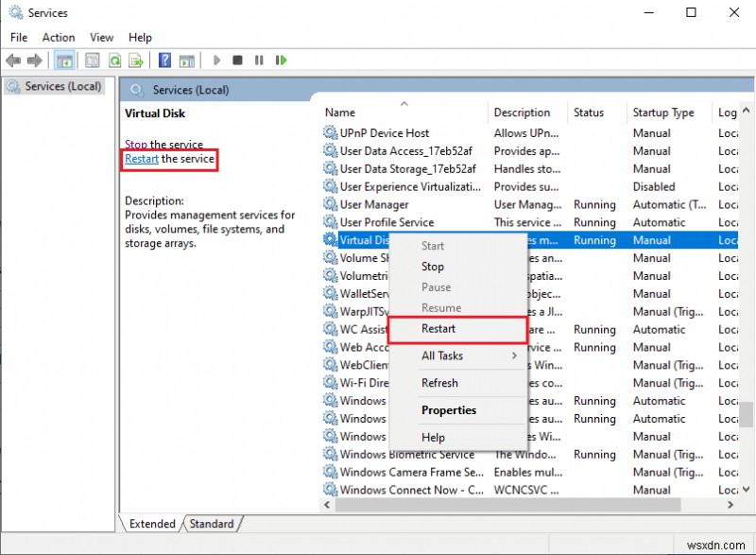
Task: Select the User Data Storage_17eb52af service
Action: (408, 168)
